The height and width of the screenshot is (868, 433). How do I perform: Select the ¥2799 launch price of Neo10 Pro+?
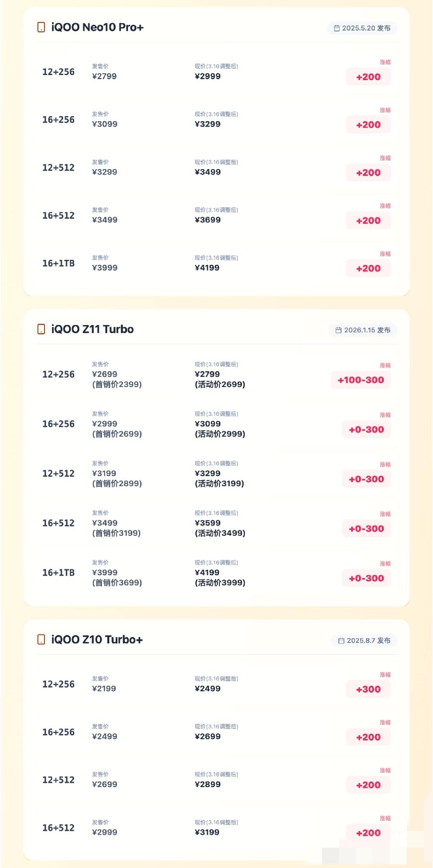(x=104, y=77)
